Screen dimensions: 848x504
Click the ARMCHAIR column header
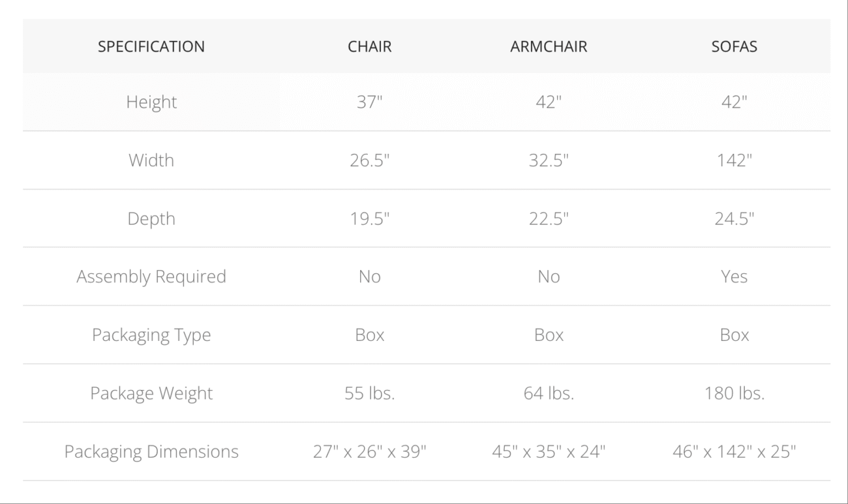pyautogui.click(x=549, y=47)
